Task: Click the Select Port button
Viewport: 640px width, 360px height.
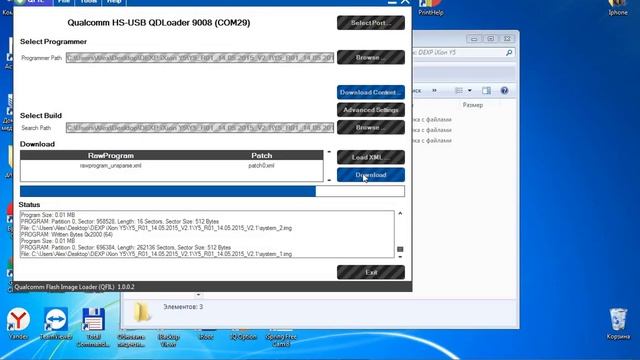Action: [371, 23]
